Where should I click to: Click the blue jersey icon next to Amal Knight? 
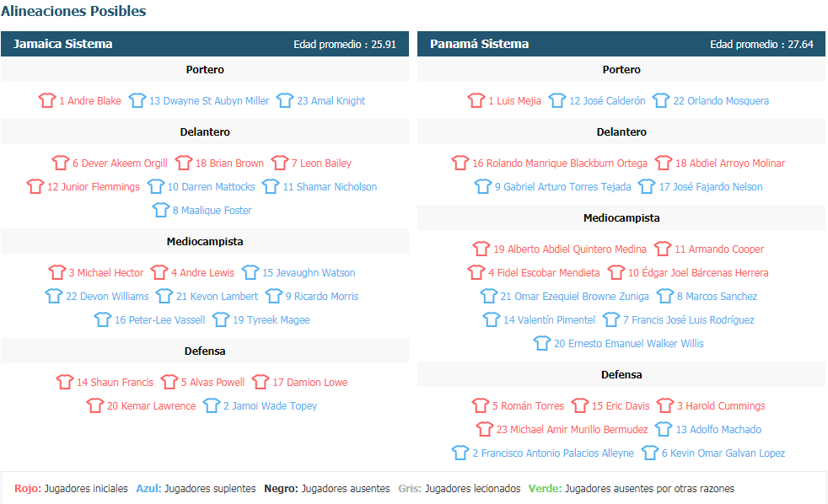pyautogui.click(x=285, y=100)
